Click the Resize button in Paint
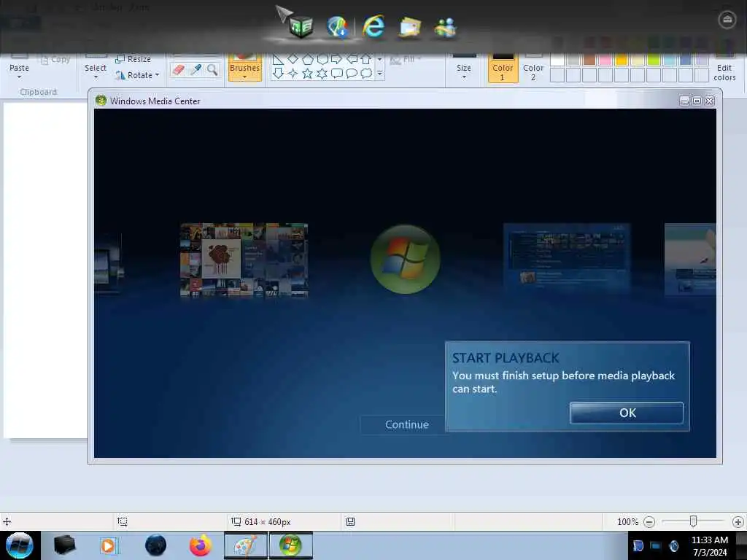Screen dimensions: 747x560 click(x=133, y=59)
